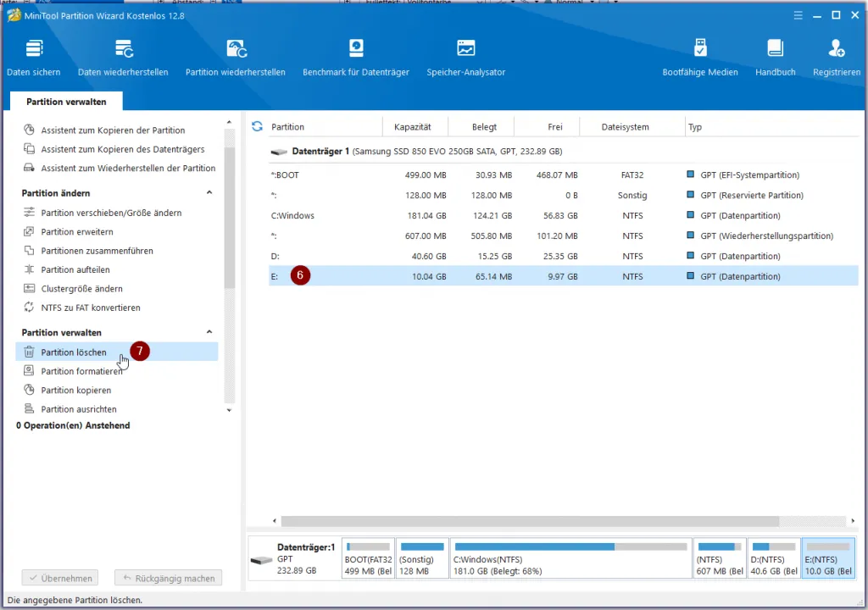Click the Rückgängig machen button

[x=168, y=578]
